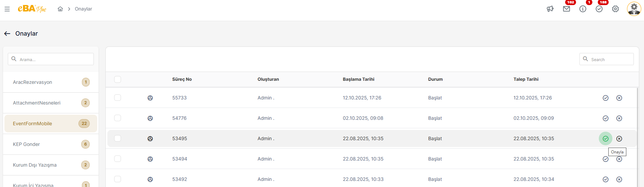
Task: Open the settings gear in top bar
Action: pyautogui.click(x=615, y=9)
